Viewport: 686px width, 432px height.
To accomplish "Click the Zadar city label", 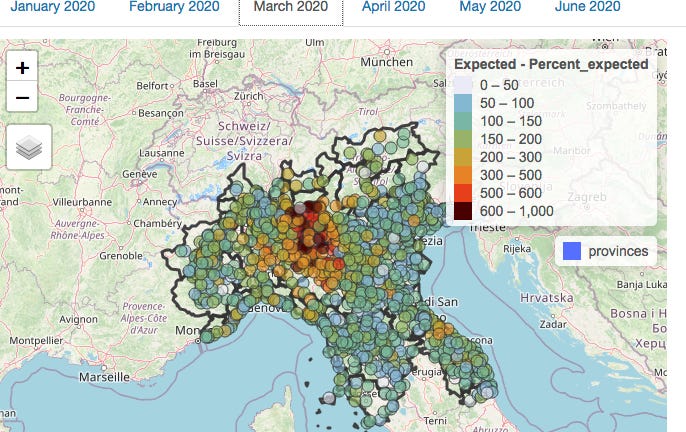I will (x=553, y=324).
